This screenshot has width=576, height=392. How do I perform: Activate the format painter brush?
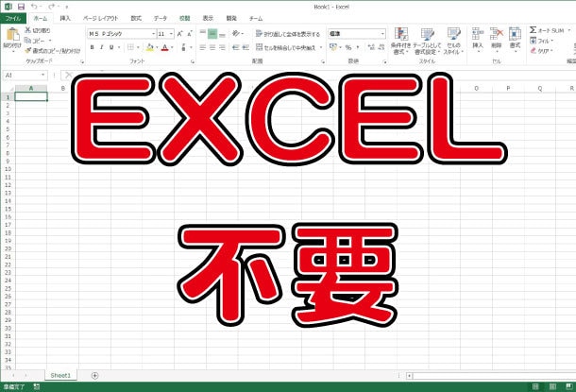tap(28, 51)
